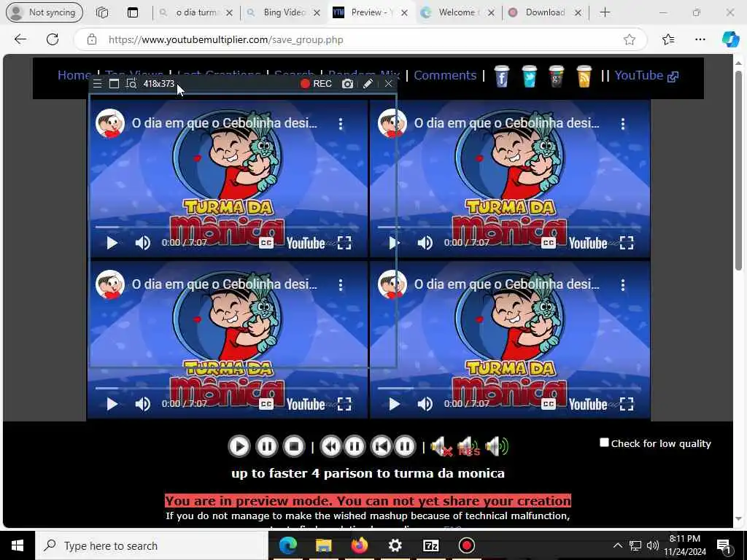Mute the bottom-right video's volume icon
747x560 pixels.
(x=425, y=404)
